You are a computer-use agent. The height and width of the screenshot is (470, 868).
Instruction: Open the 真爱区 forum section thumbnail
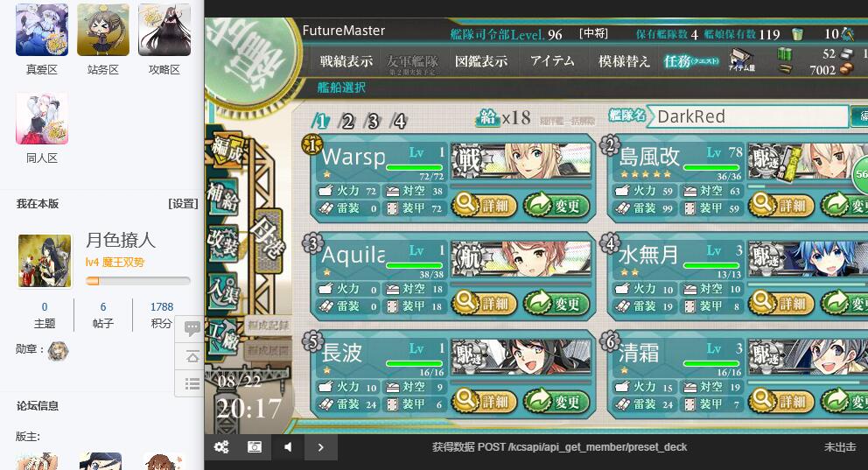coord(42,30)
